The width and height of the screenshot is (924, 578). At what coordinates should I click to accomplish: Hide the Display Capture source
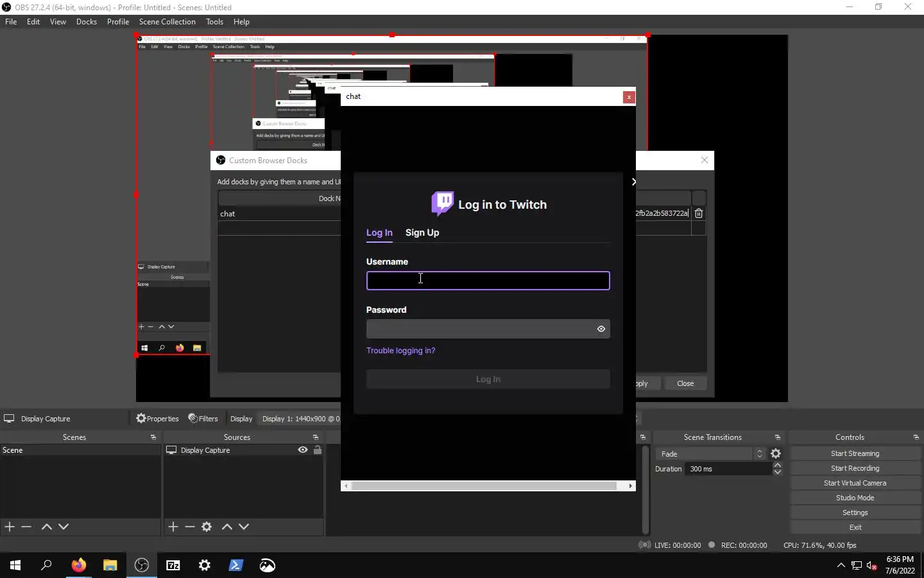[303, 450]
